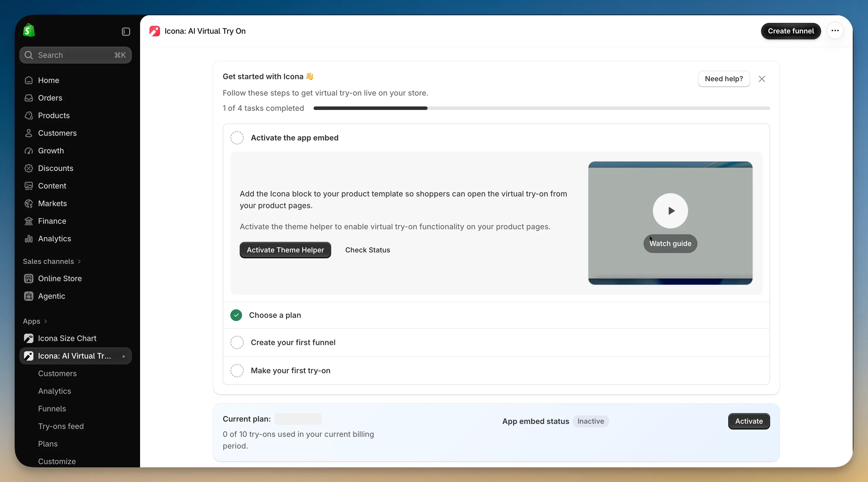Open Customize in the Icona submenu
This screenshot has height=482, width=868.
tap(57, 461)
